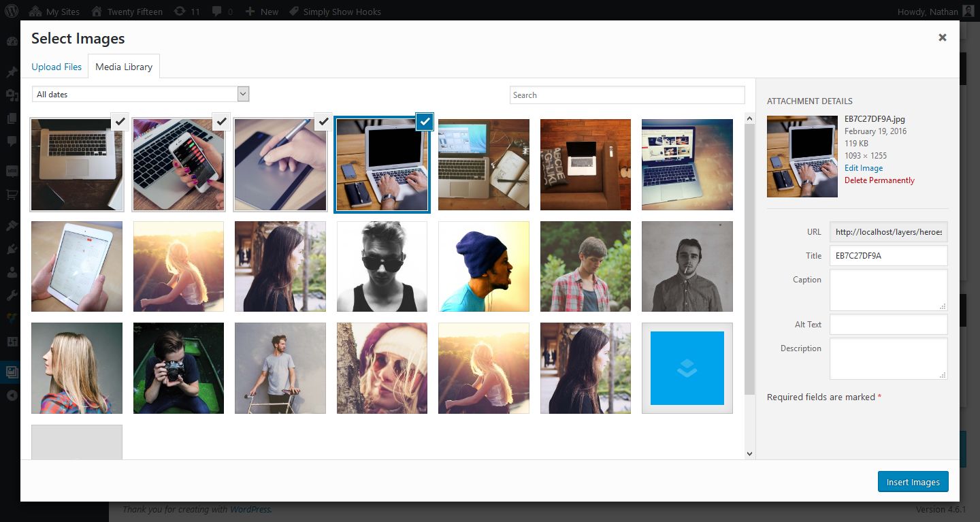
Task: Open the Simply Show Hooks menu
Action: tap(334, 12)
